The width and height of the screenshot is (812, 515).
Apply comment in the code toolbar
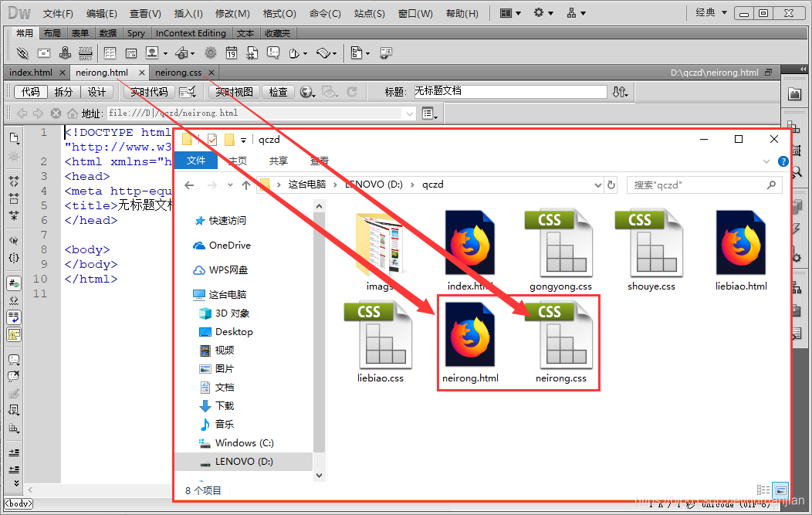point(14,360)
